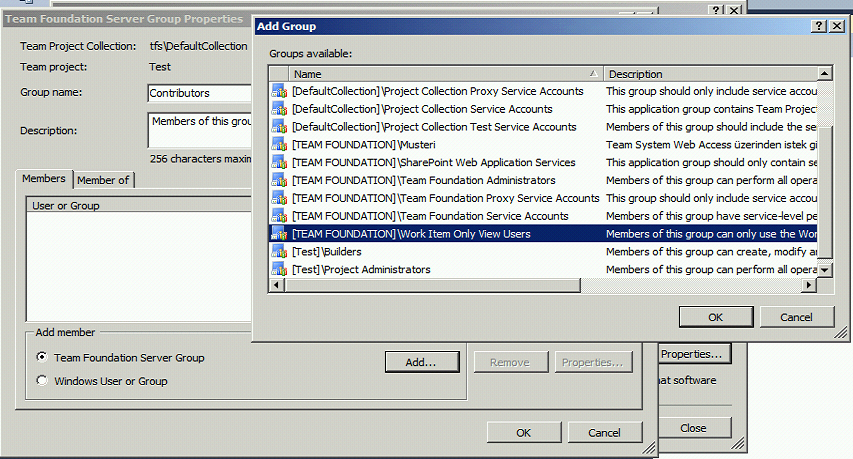853x459 pixels.
Task: Click the vertical scrollbar down arrow in groups list
Action: pos(825,270)
